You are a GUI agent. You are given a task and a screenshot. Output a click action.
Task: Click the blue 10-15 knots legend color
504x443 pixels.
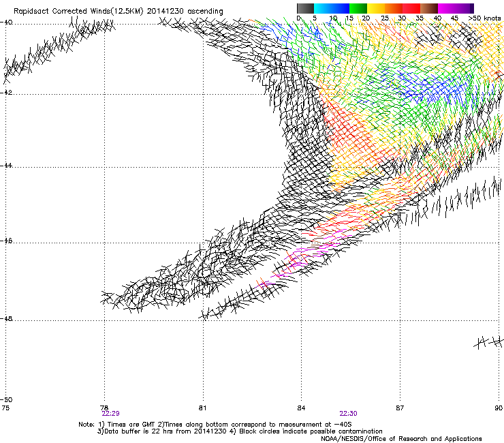pos(341,8)
